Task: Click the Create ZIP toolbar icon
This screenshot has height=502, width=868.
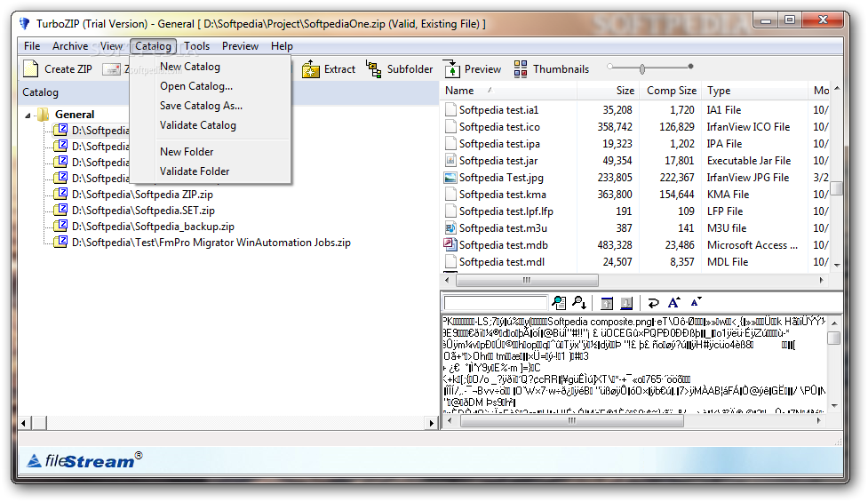Action: click(30, 68)
